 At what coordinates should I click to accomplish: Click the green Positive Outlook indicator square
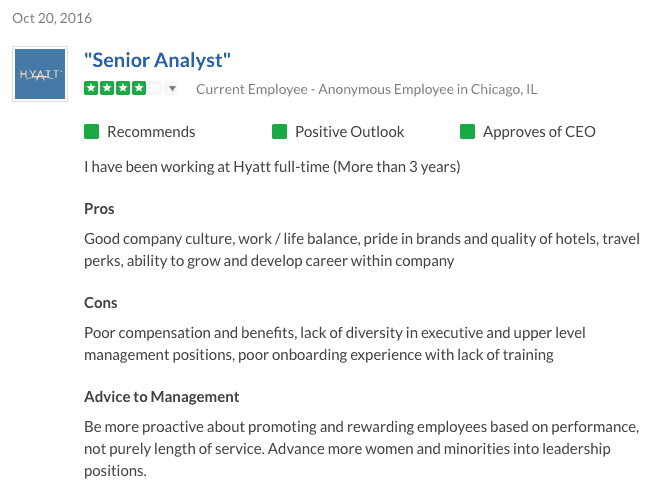279,132
